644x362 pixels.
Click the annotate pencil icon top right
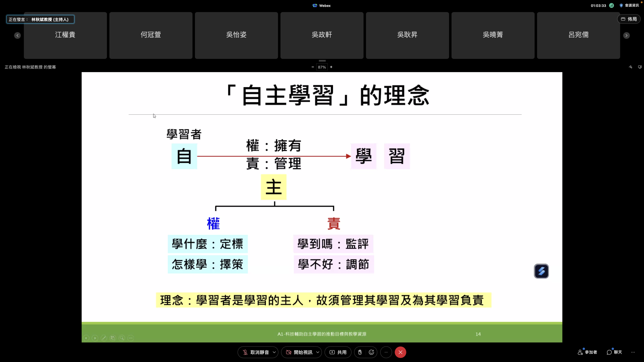(630, 67)
